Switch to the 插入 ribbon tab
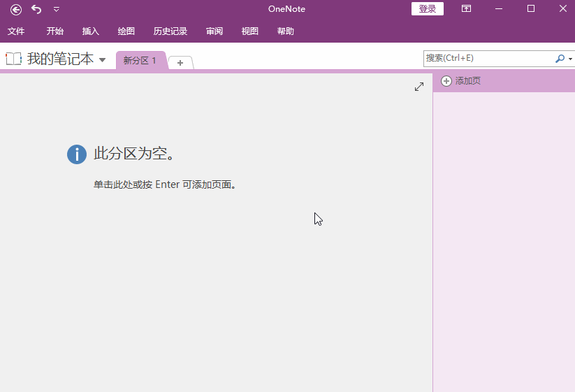Image resolution: width=575 pixels, height=392 pixels. coord(91,31)
